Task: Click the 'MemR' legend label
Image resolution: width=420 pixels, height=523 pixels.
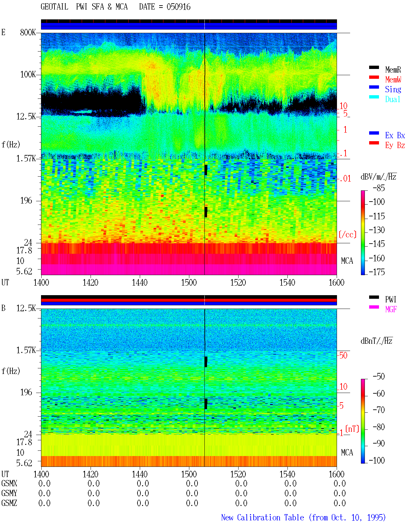Action: tap(393, 70)
